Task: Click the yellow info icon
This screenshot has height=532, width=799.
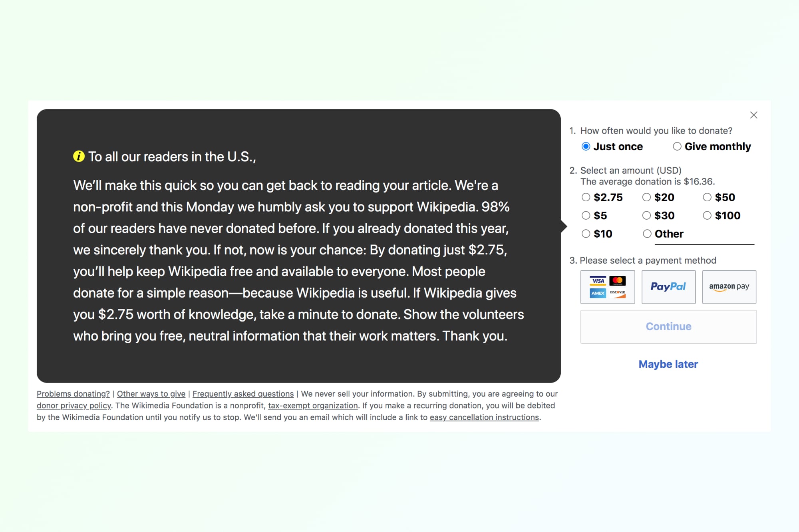Action: 79,157
